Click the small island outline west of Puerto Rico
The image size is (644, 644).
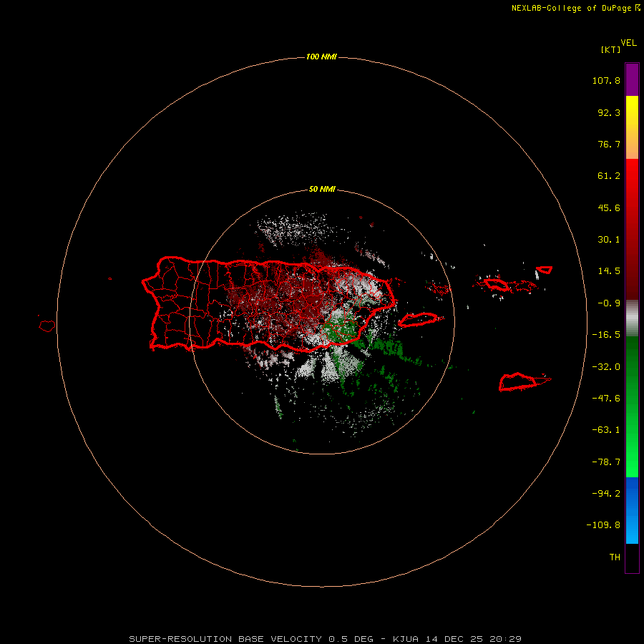click(x=47, y=326)
